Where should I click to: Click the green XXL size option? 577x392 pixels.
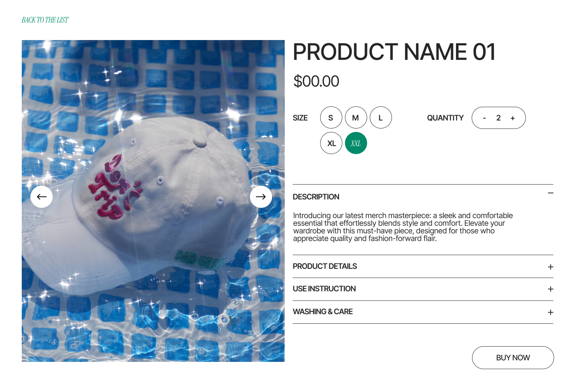point(356,143)
